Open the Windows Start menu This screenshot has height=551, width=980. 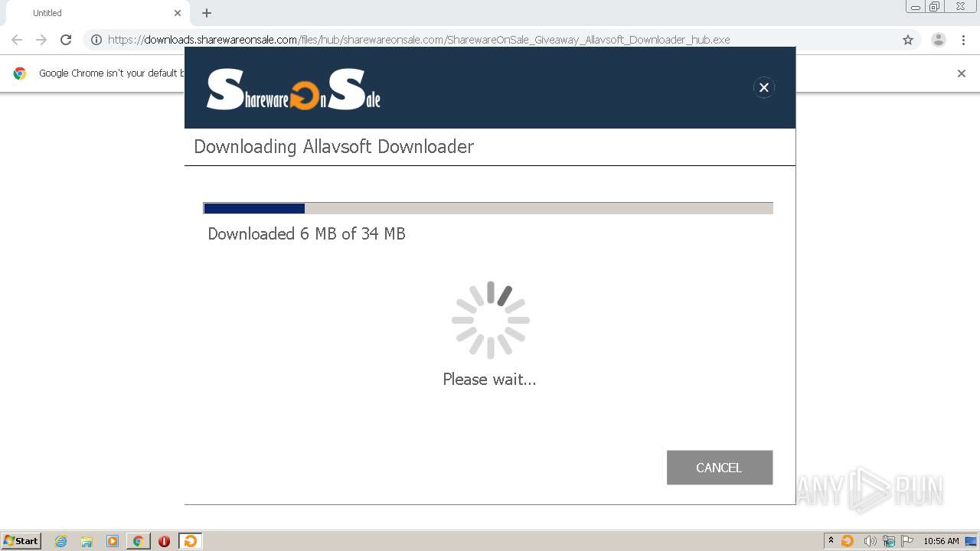[x=21, y=541]
